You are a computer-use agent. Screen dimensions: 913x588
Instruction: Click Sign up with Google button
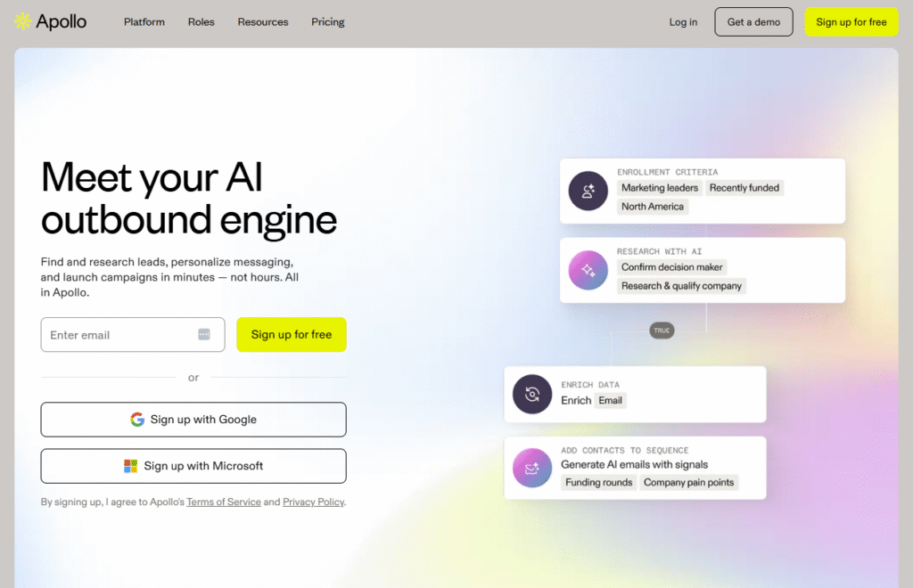click(x=193, y=420)
